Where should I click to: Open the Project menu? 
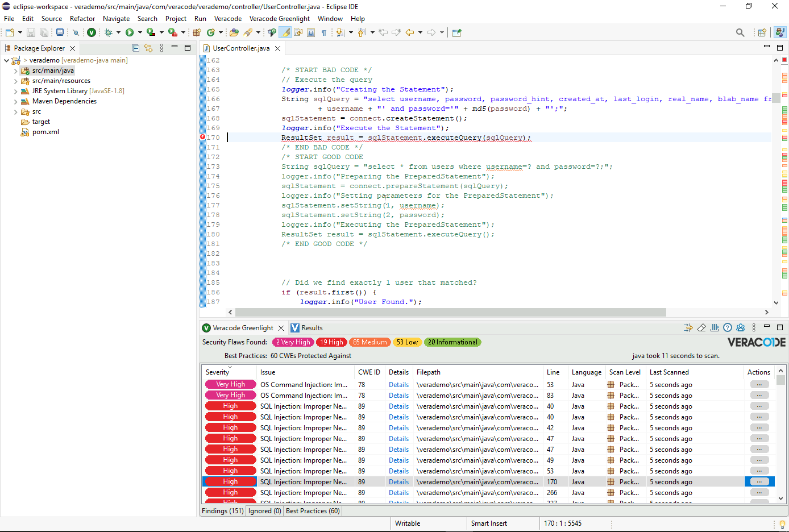click(176, 19)
